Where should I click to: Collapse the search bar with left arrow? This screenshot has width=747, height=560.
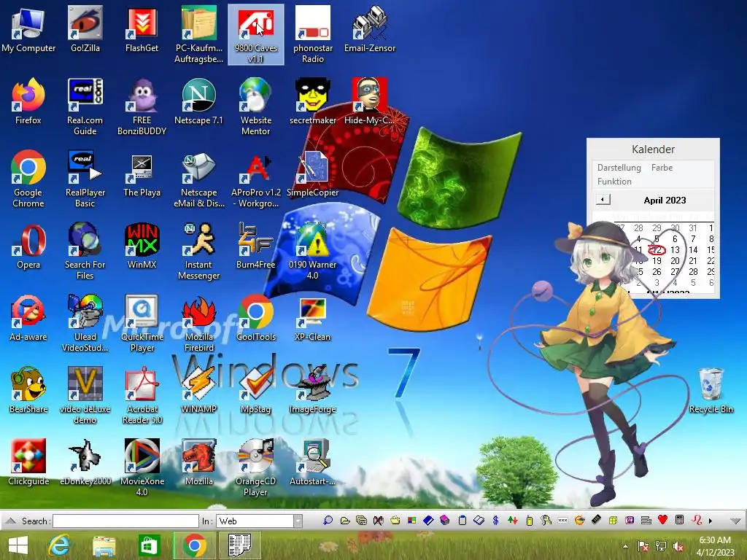point(11,521)
